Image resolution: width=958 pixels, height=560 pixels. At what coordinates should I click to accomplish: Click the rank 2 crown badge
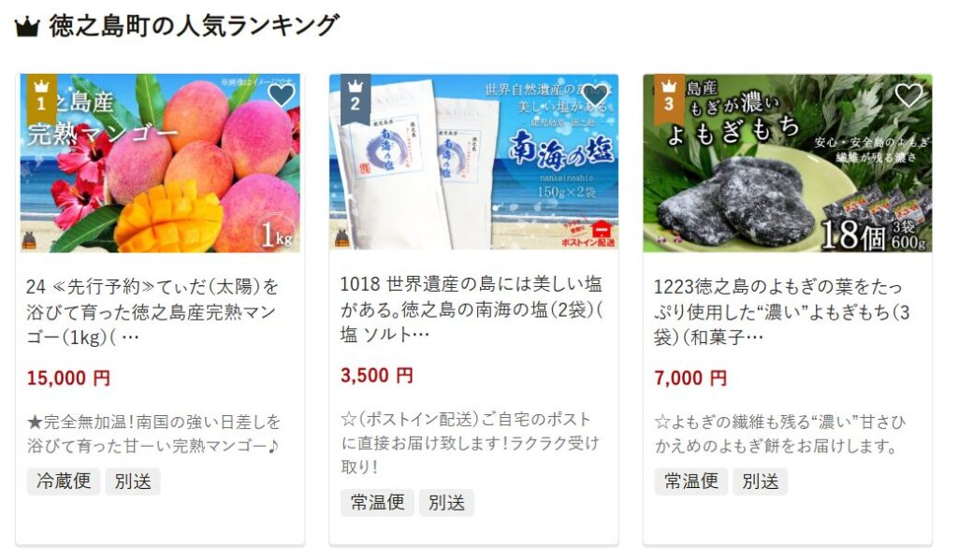(x=356, y=98)
